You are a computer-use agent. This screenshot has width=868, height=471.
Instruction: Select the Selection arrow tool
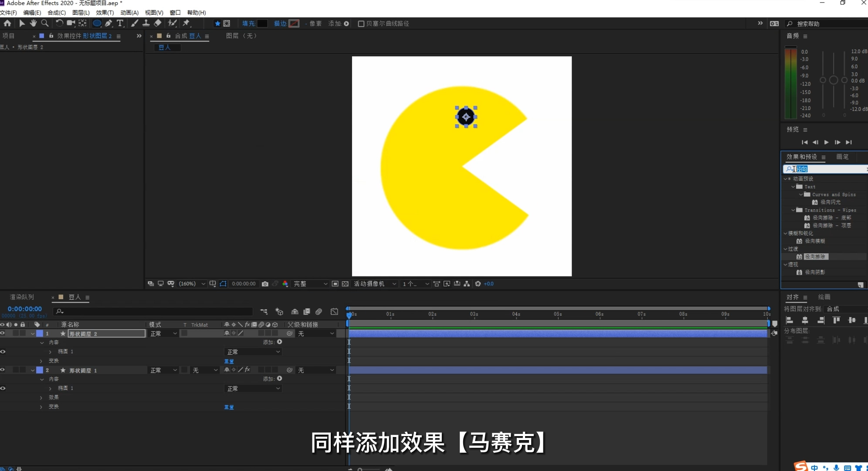(x=22, y=23)
